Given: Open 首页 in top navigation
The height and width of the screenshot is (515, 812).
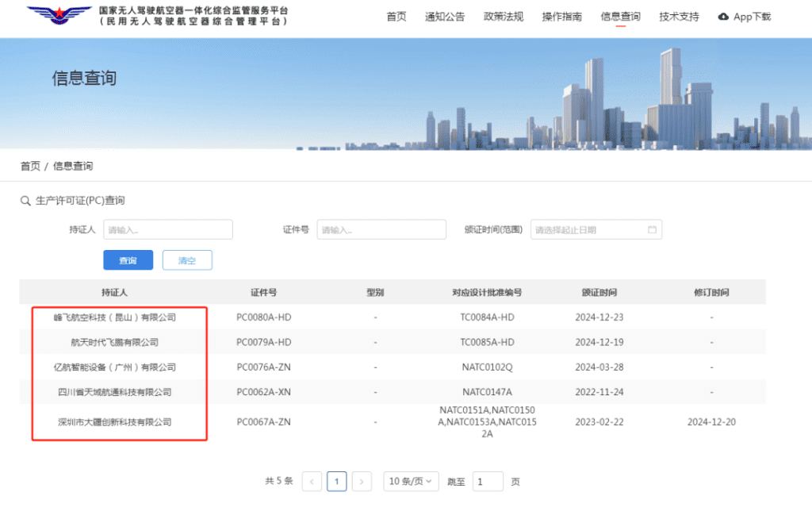Looking at the screenshot, I should (x=396, y=17).
